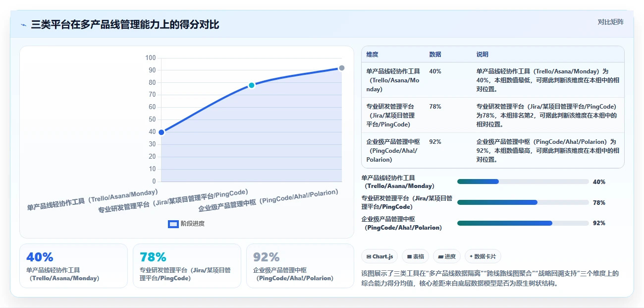This screenshot has width=644, height=308.
Task: Click the 数据 column header
Action: pos(435,55)
